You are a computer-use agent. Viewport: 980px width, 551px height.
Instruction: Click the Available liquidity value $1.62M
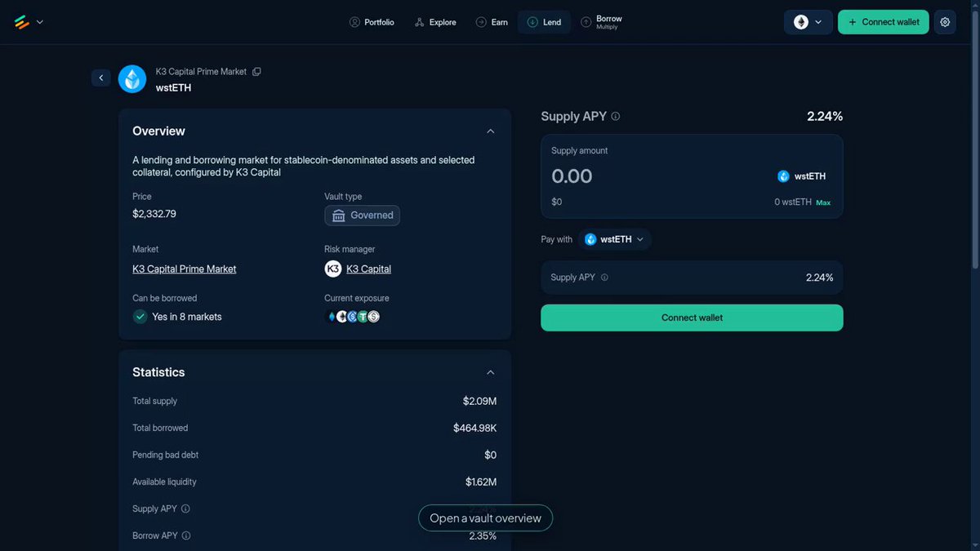coord(481,482)
